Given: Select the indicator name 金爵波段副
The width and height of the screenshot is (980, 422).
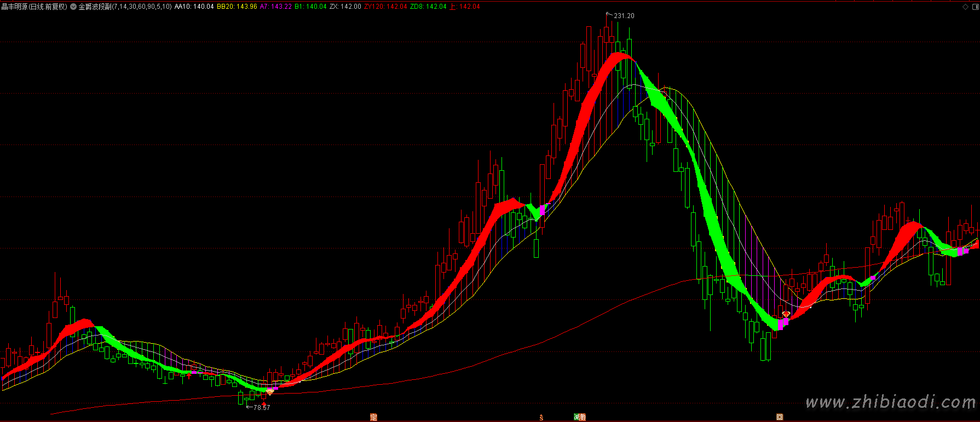Looking at the screenshot, I should pyautogui.click(x=95, y=7).
